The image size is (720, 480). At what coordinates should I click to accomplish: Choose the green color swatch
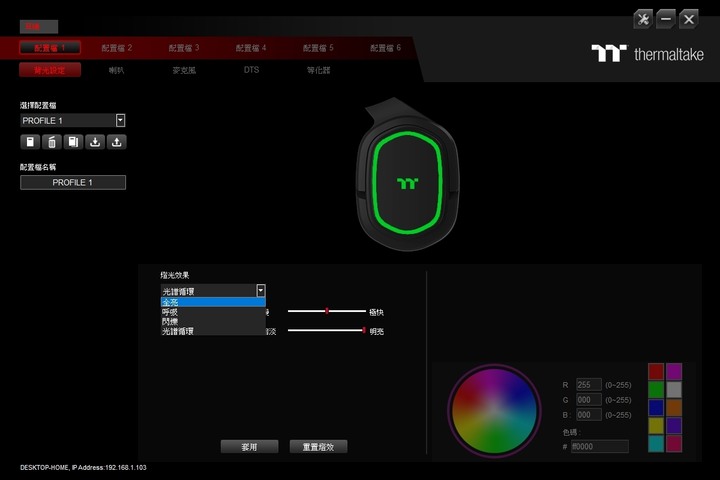click(x=656, y=389)
